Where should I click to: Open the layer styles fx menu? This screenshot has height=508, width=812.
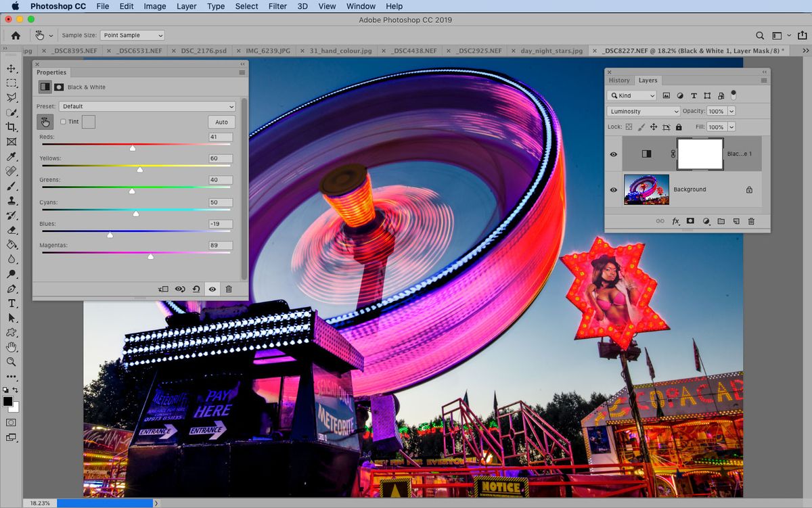675,221
